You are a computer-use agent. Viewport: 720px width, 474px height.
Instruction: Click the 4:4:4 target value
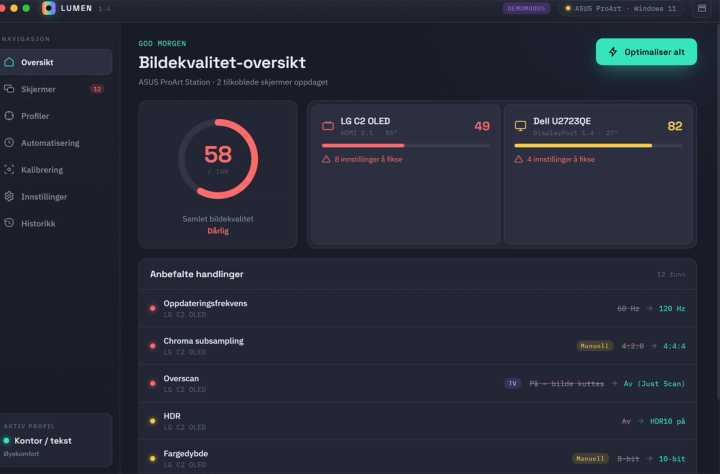(x=674, y=346)
